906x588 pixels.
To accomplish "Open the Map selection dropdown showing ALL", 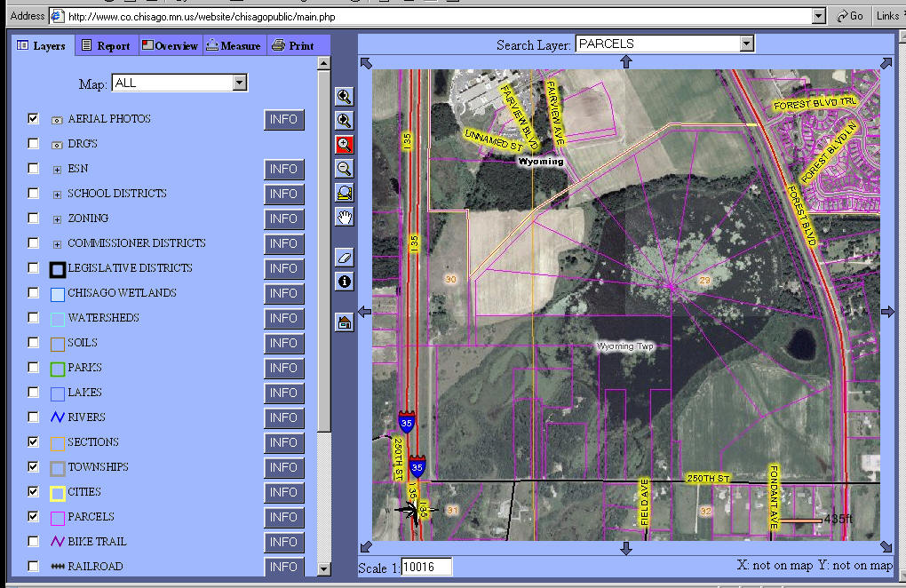I will coord(240,82).
